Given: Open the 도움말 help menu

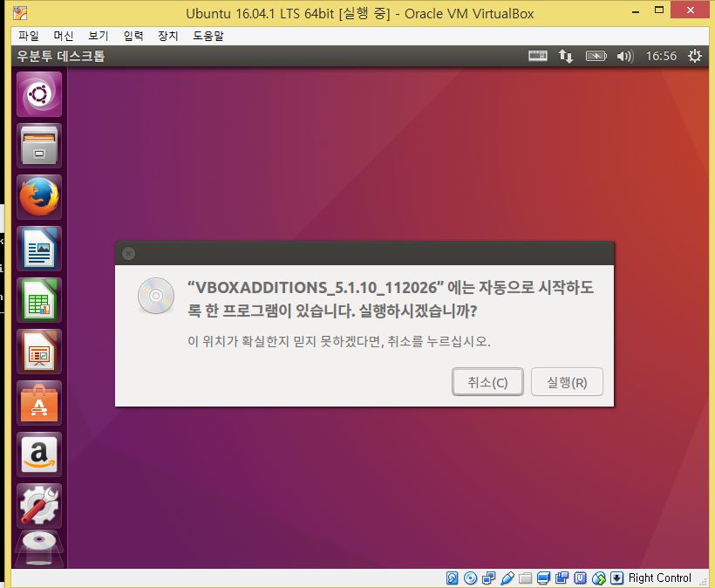Looking at the screenshot, I should [x=208, y=36].
